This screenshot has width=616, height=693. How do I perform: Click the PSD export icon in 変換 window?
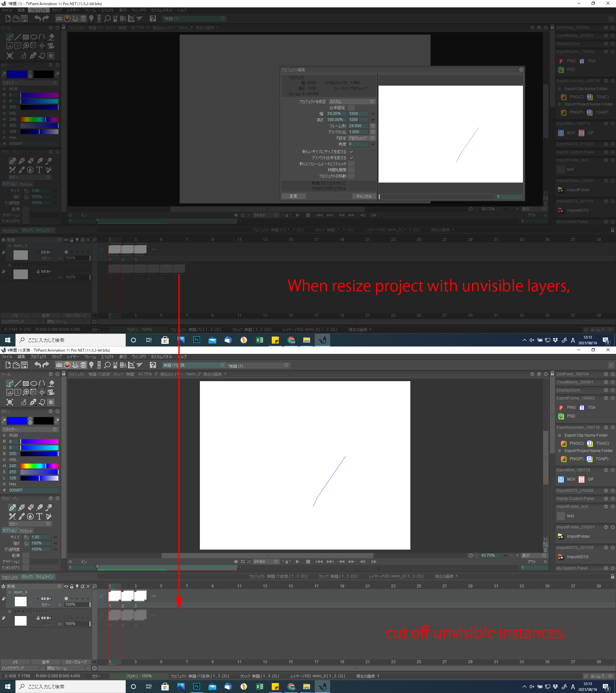click(561, 416)
